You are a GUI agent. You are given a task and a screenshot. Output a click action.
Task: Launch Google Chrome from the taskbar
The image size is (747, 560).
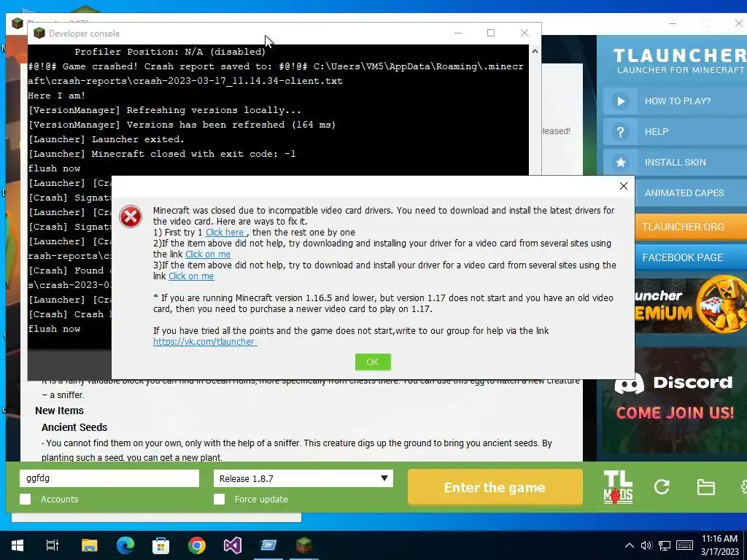(197, 545)
